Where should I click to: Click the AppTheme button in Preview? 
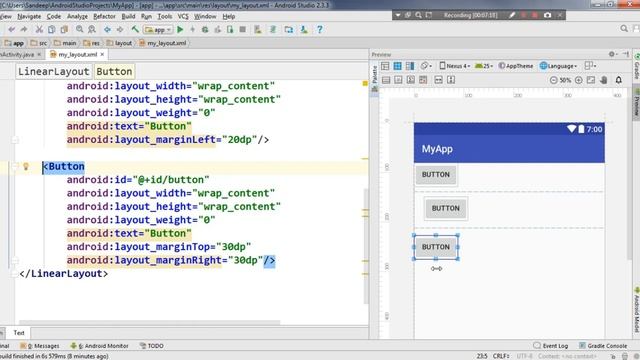click(x=516, y=66)
